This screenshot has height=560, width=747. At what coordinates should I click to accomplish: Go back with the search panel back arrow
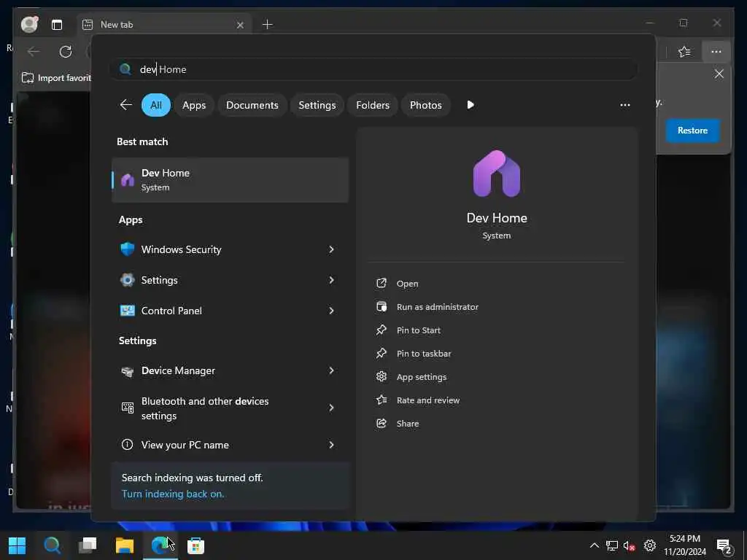tap(125, 105)
